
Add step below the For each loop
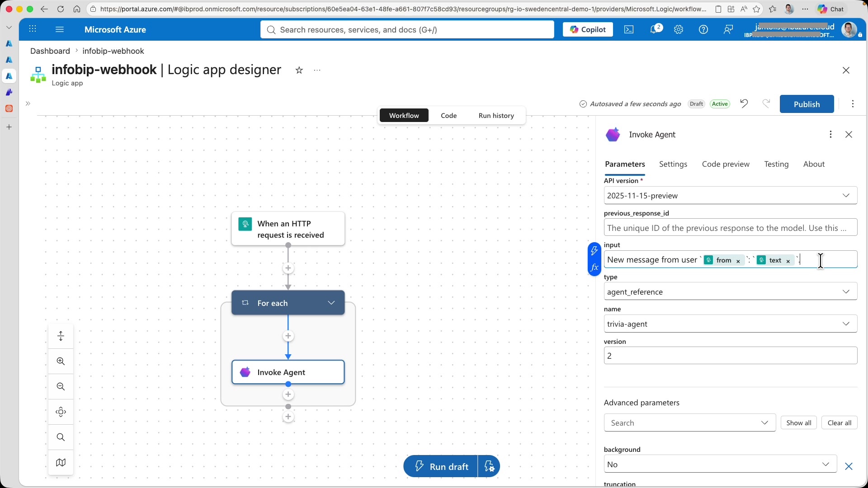click(288, 417)
